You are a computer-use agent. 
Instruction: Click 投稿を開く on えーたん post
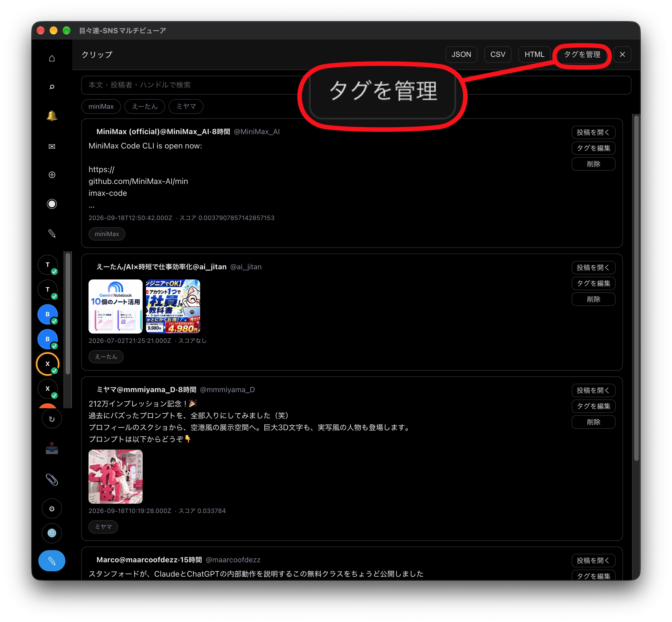point(593,268)
